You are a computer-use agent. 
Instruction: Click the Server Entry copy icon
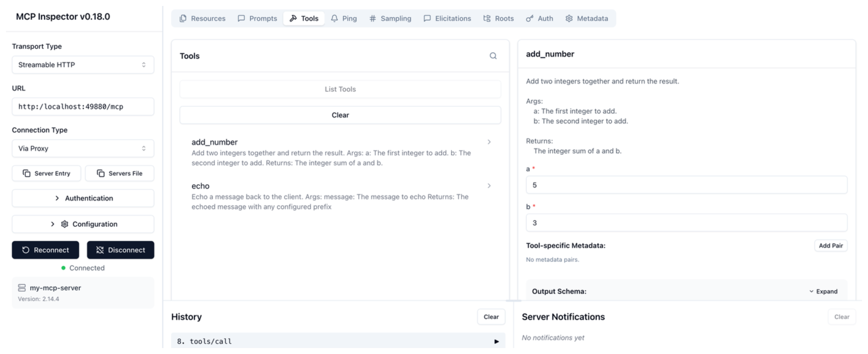tap(26, 173)
